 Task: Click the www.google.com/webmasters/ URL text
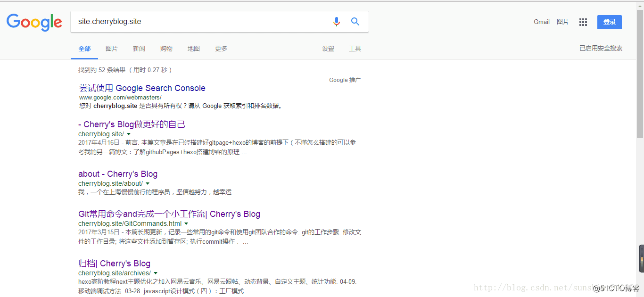(120, 97)
